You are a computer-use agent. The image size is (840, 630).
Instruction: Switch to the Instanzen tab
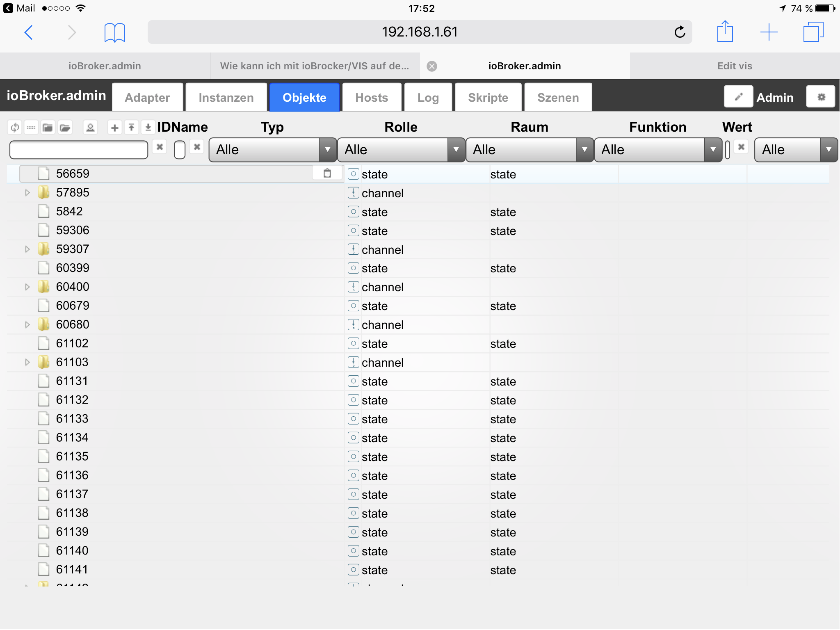226,98
